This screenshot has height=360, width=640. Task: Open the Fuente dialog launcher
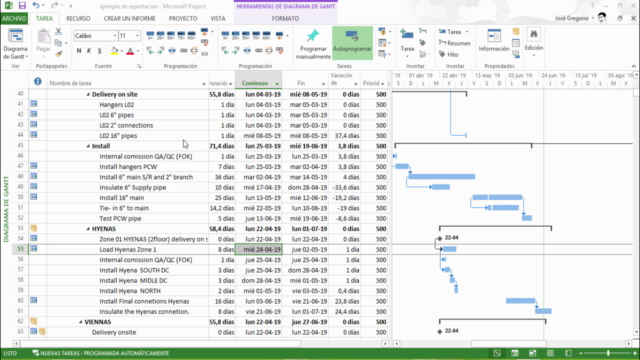tap(139, 66)
